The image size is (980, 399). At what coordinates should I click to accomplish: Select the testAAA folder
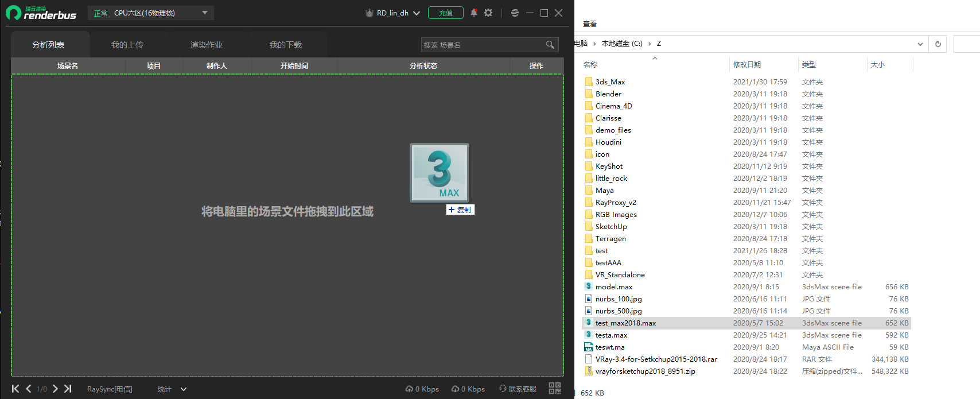click(x=608, y=262)
